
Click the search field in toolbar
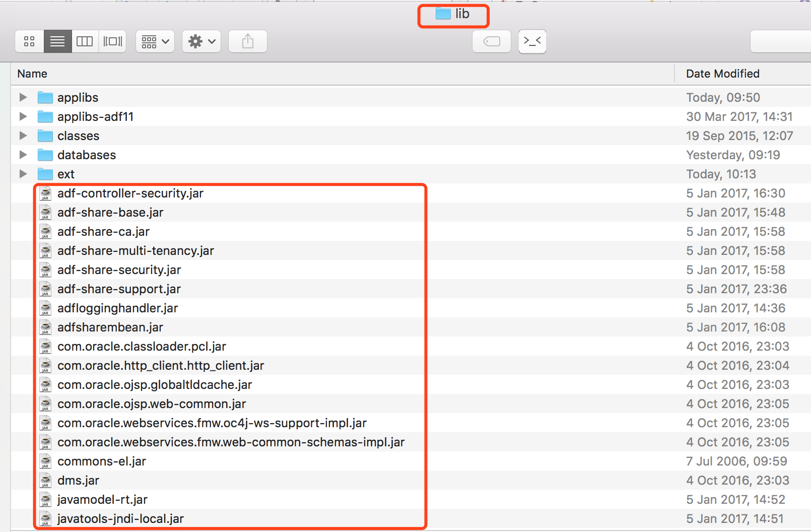click(781, 41)
